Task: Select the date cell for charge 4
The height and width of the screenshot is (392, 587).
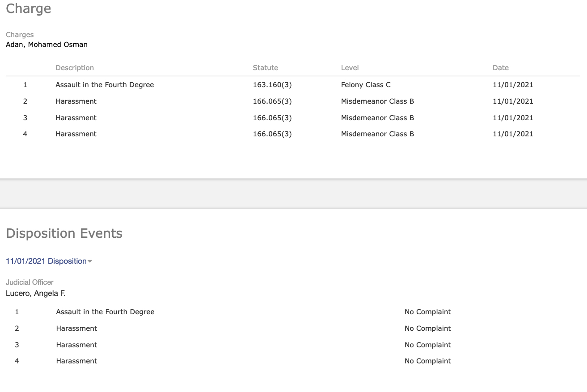Action: pyautogui.click(x=513, y=134)
